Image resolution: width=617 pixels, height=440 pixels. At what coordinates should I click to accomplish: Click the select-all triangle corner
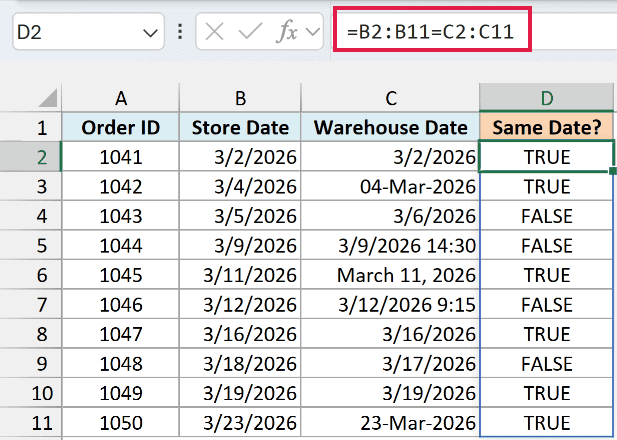[48, 98]
